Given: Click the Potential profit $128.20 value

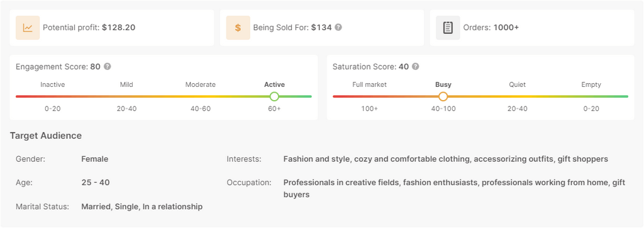Looking at the screenshot, I should tap(119, 28).
